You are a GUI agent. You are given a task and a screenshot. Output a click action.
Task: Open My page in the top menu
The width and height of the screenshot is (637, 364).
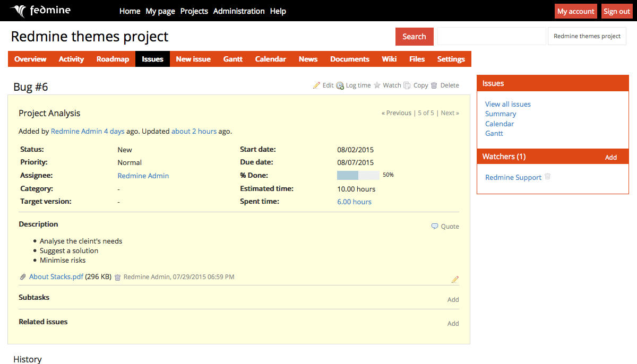click(160, 11)
